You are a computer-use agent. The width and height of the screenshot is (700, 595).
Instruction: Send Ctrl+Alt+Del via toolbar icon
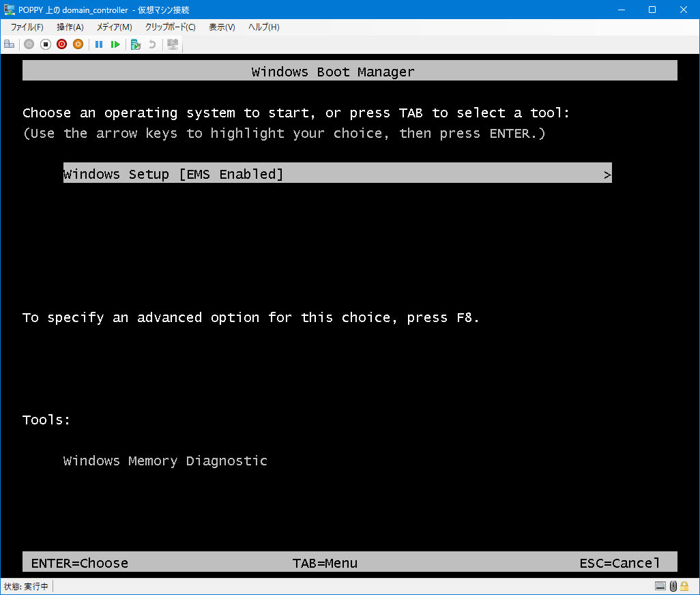(10, 44)
